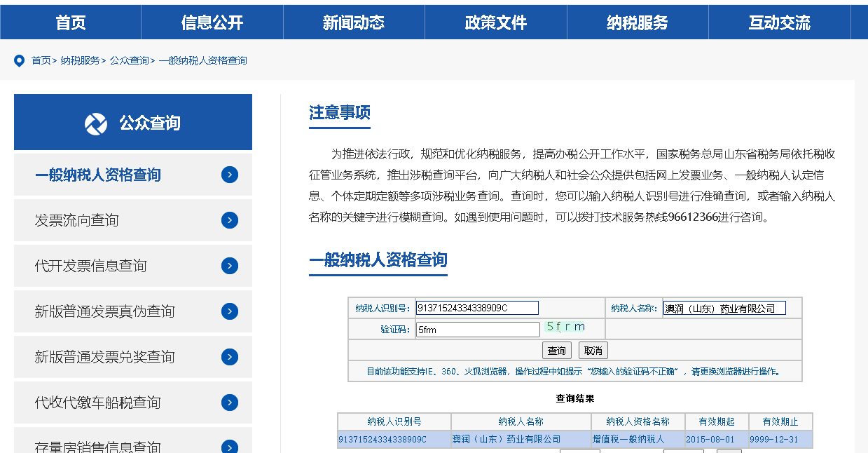Click arrow icon beside 发票流向查询
Screen dimensions: 868x453
point(230,220)
